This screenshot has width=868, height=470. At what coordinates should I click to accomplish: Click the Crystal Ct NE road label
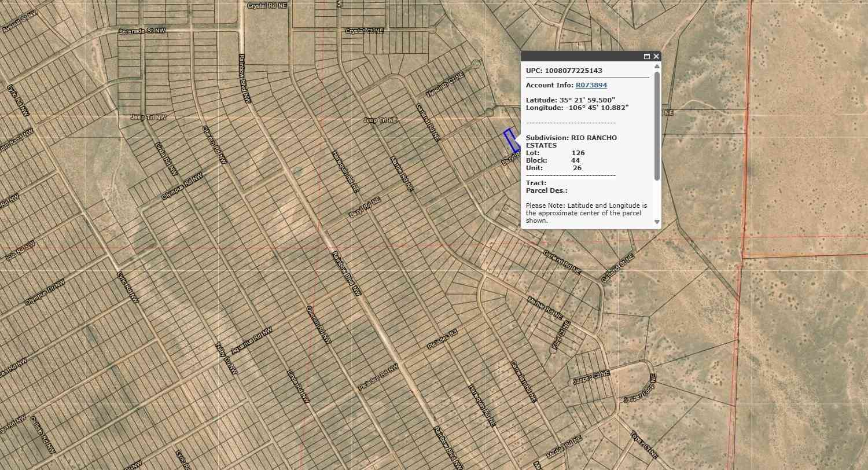[x=365, y=31]
